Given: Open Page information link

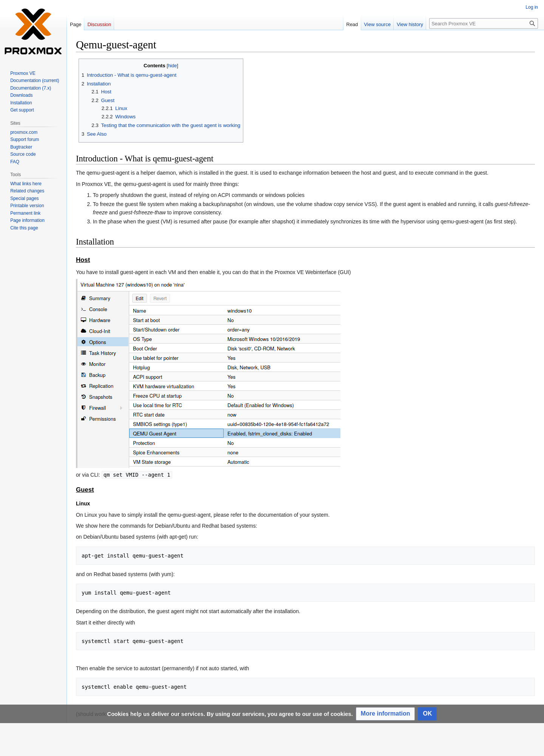Looking at the screenshot, I should (27, 220).
